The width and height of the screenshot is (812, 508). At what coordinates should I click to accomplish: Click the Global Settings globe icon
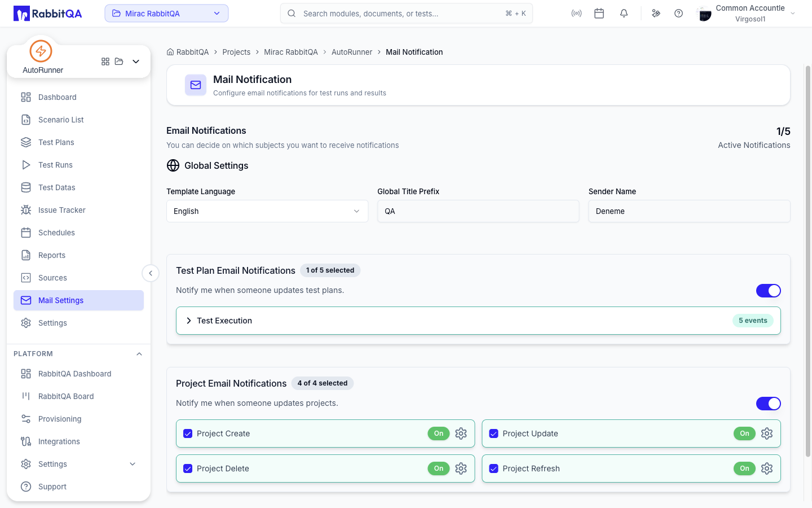[173, 165]
